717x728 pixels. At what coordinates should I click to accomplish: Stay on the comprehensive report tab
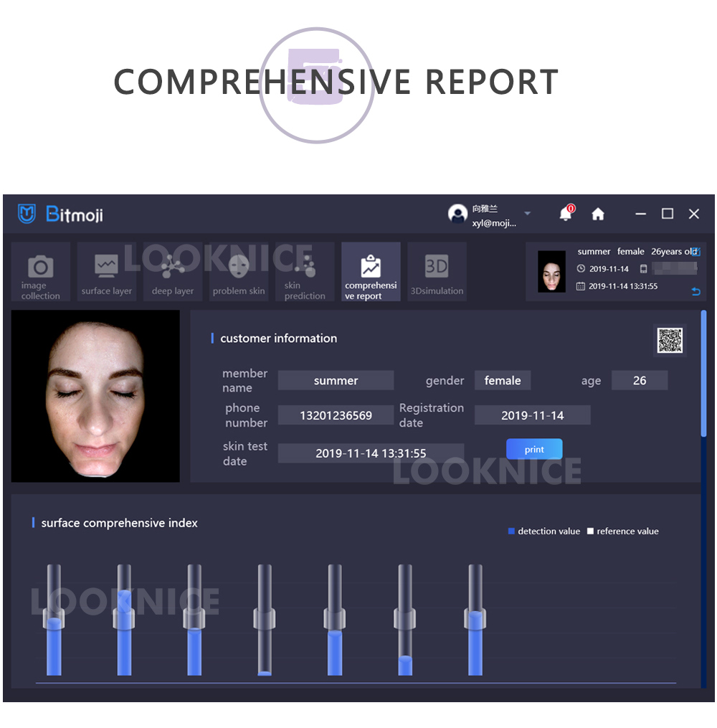[x=370, y=272]
